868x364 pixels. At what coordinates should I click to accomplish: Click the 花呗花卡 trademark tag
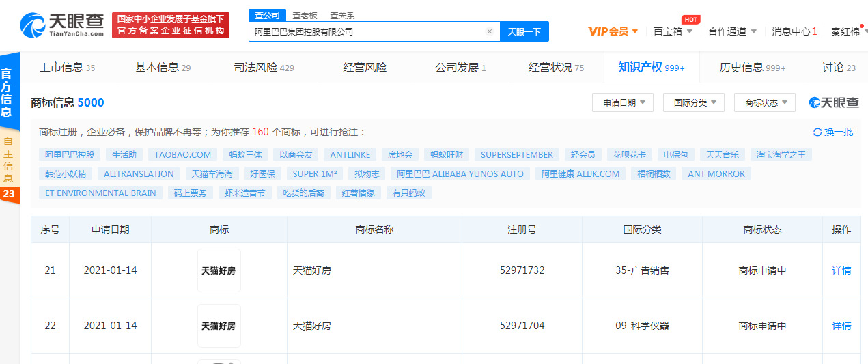pyautogui.click(x=629, y=154)
